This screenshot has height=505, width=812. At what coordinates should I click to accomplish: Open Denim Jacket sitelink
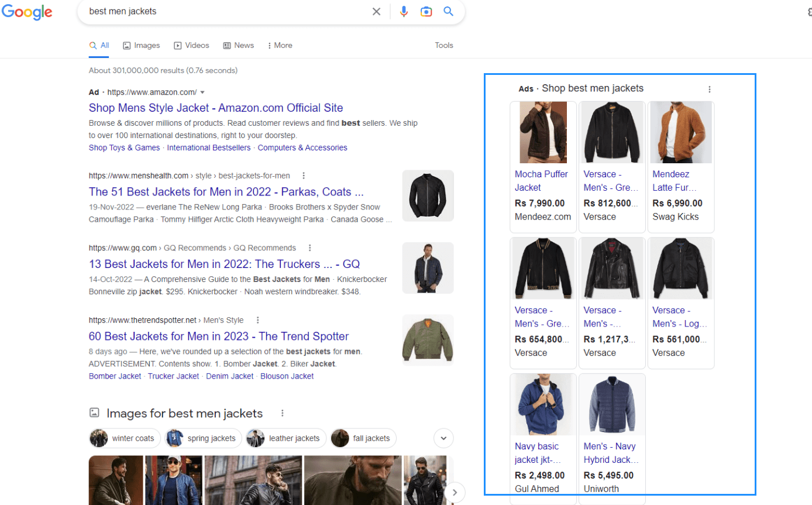point(229,376)
